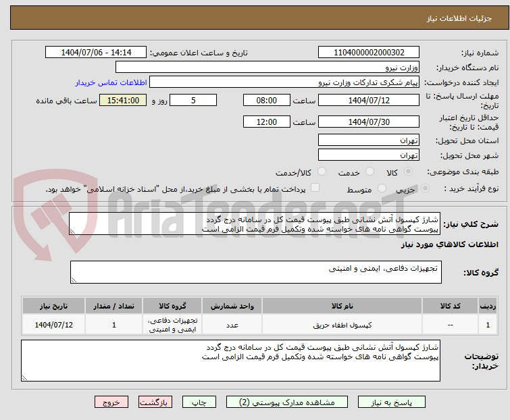Select the متوسط purchase type radio

pos(382,188)
